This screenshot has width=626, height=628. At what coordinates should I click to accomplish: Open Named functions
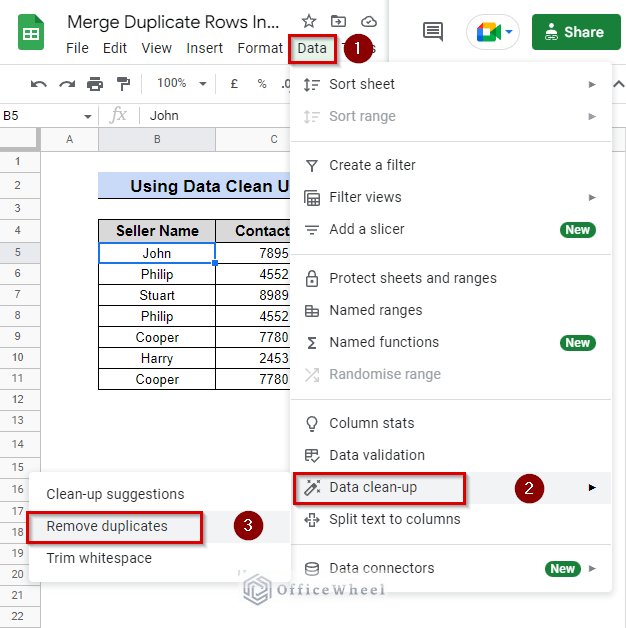(x=451, y=342)
